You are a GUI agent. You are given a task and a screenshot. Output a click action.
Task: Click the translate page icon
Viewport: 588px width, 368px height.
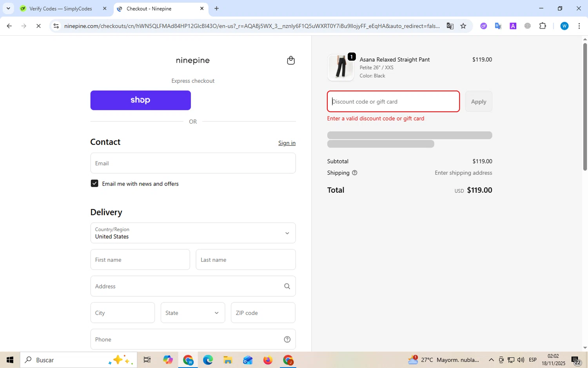click(450, 26)
